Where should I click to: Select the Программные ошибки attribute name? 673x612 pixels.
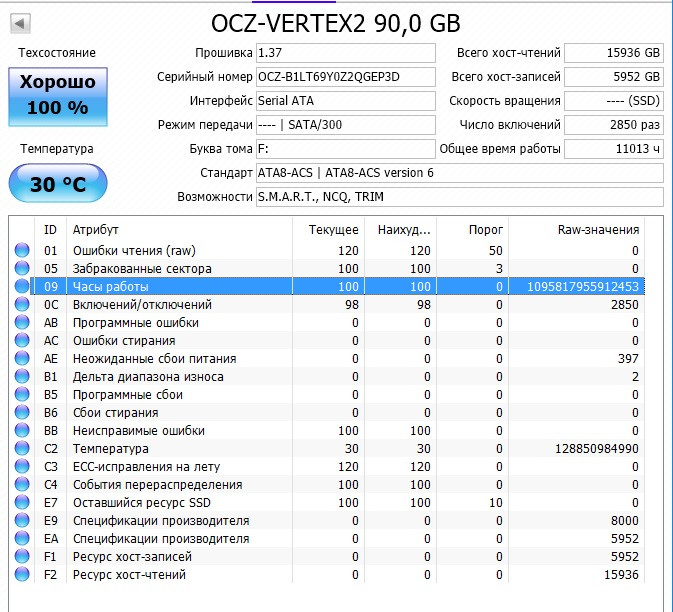coord(136,323)
